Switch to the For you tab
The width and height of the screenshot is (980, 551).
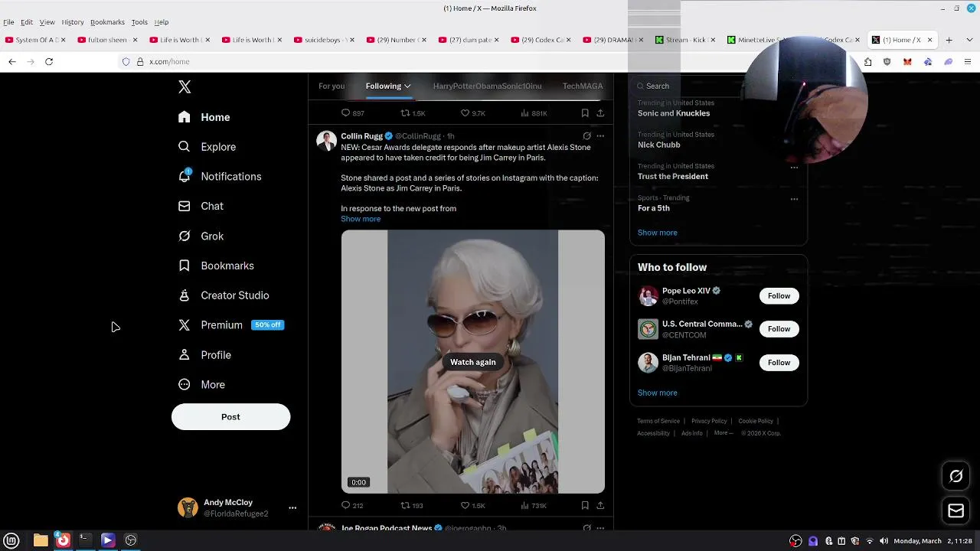pyautogui.click(x=332, y=86)
